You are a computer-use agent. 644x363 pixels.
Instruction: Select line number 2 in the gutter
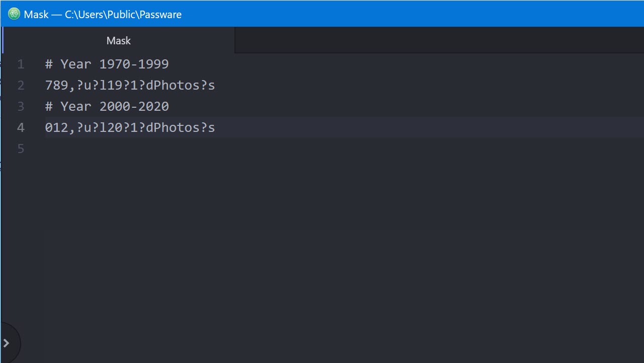(21, 85)
